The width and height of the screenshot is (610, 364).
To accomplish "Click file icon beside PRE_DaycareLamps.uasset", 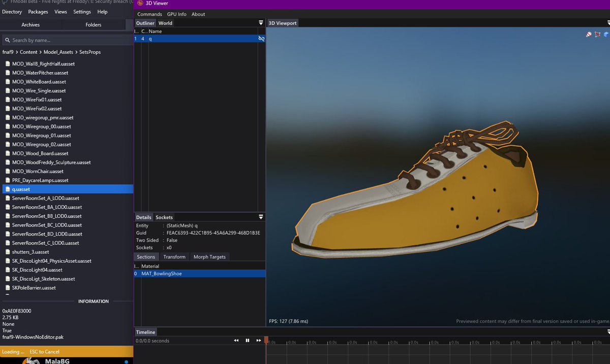I will pyautogui.click(x=7, y=180).
